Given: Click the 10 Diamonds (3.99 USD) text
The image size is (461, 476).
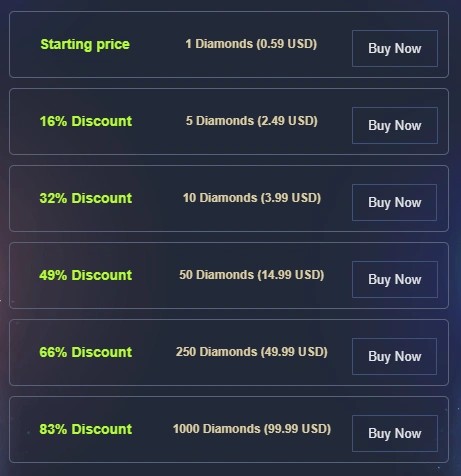Looking at the screenshot, I should point(252,198).
